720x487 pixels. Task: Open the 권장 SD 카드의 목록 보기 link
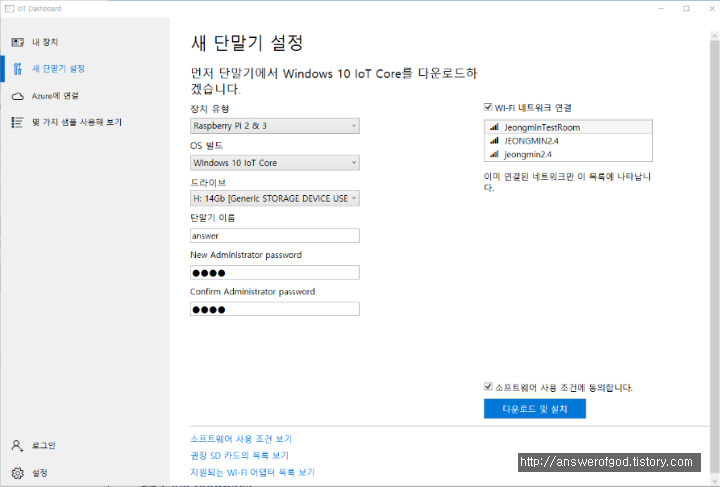tap(239, 455)
